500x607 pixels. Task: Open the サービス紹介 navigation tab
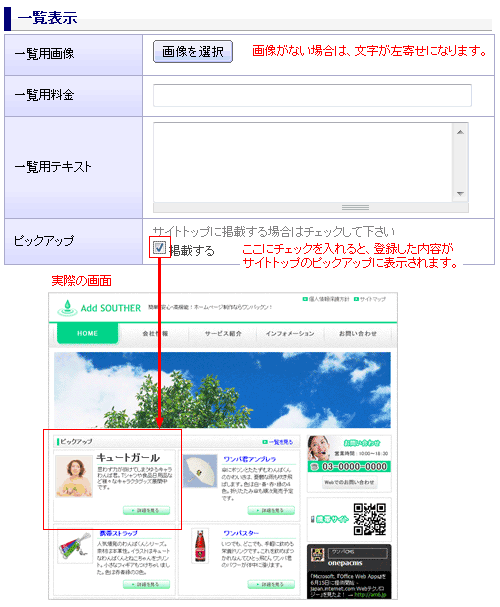click(223, 334)
